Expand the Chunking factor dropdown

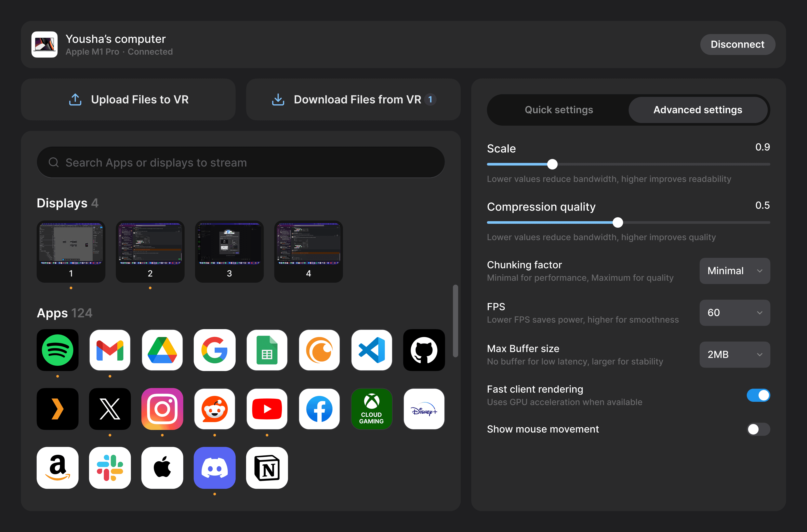[x=734, y=271]
